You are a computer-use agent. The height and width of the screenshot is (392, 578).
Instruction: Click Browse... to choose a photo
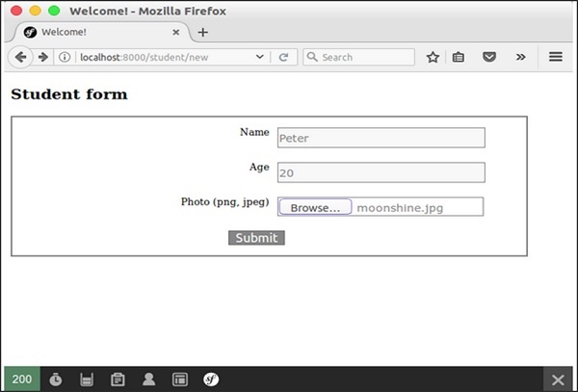pyautogui.click(x=315, y=207)
